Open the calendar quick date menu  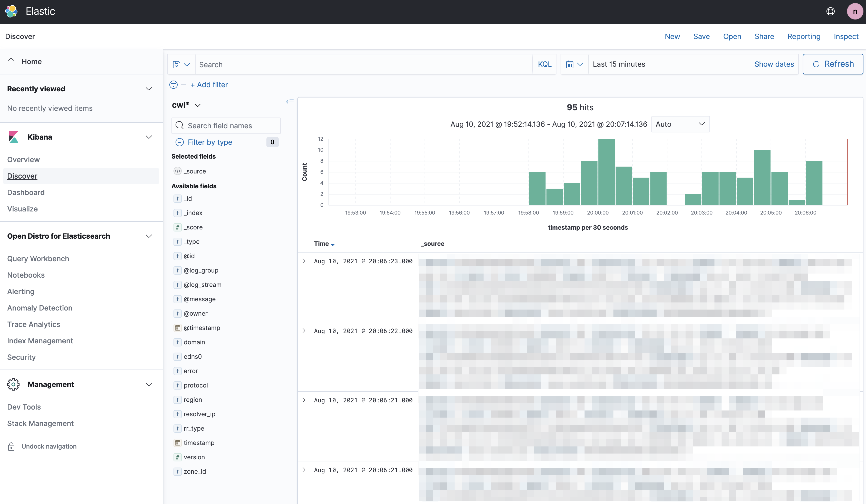point(574,64)
